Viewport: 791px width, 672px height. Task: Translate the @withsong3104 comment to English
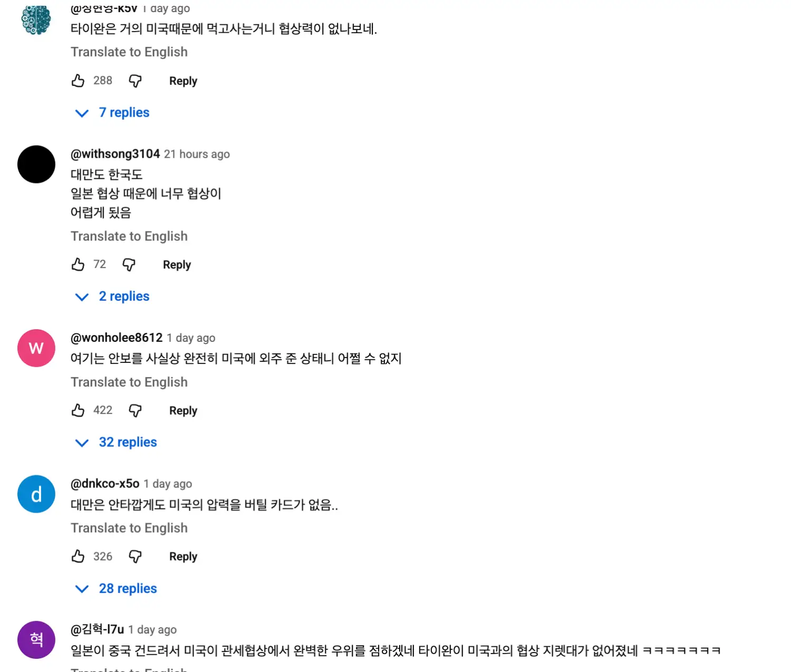(129, 236)
